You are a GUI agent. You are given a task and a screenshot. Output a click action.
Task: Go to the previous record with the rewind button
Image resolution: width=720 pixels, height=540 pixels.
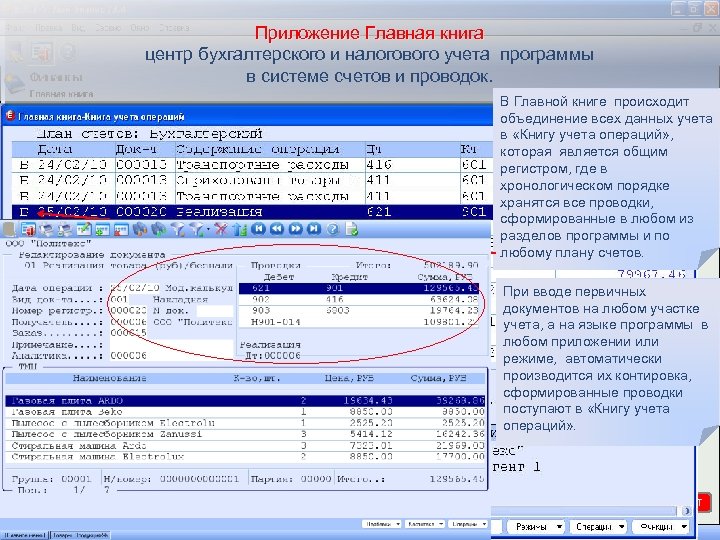click(277, 228)
